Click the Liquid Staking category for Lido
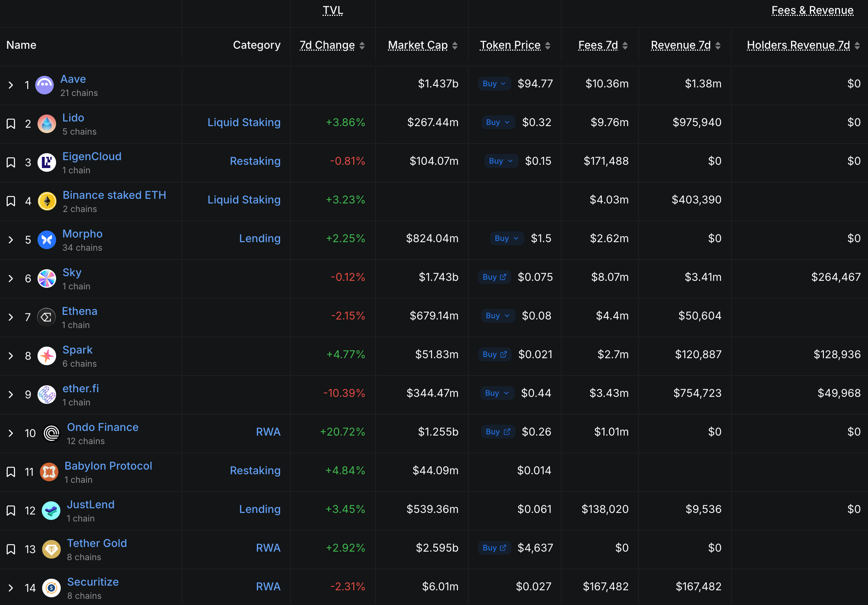Viewport: 868px width, 605px height. pos(244,122)
